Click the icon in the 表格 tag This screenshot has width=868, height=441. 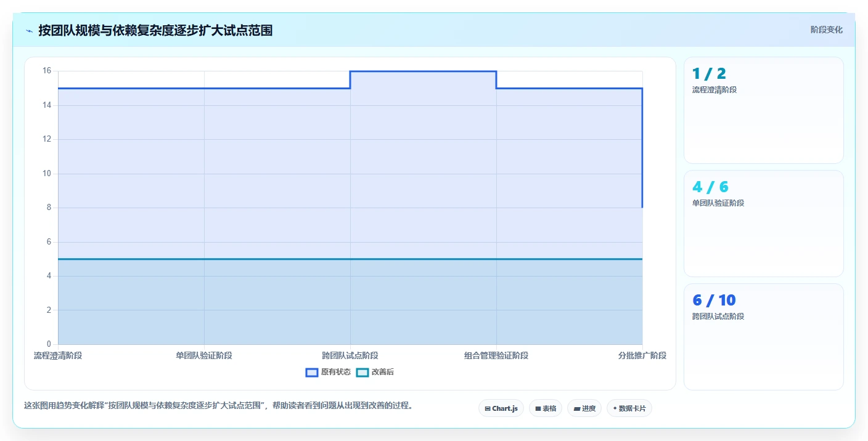click(x=538, y=408)
